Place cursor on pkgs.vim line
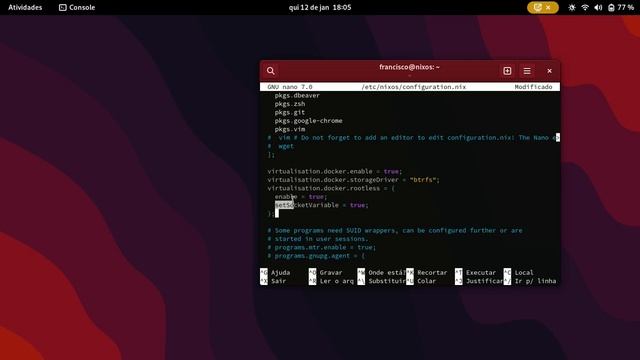 pyautogui.click(x=290, y=129)
